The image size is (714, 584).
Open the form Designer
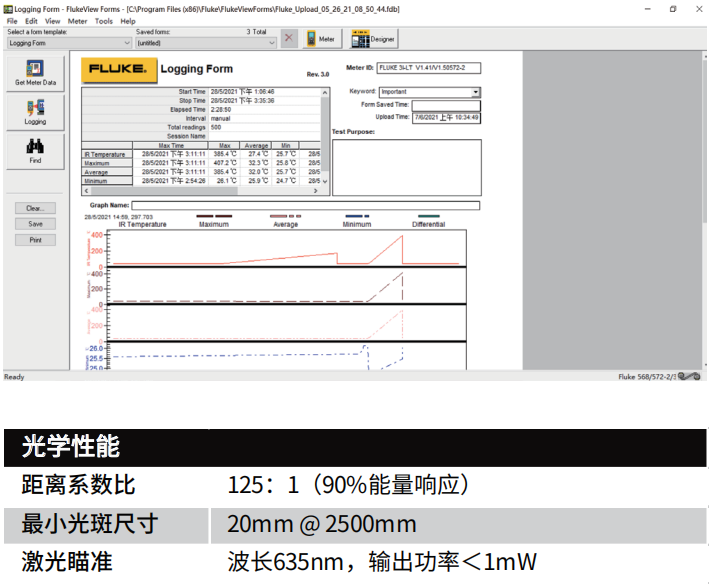(x=374, y=39)
